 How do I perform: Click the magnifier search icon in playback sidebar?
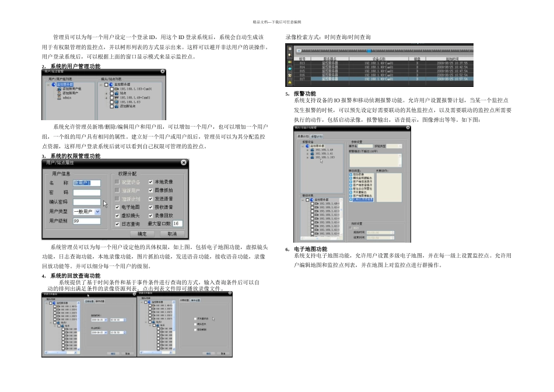pyautogui.click(x=290, y=55)
